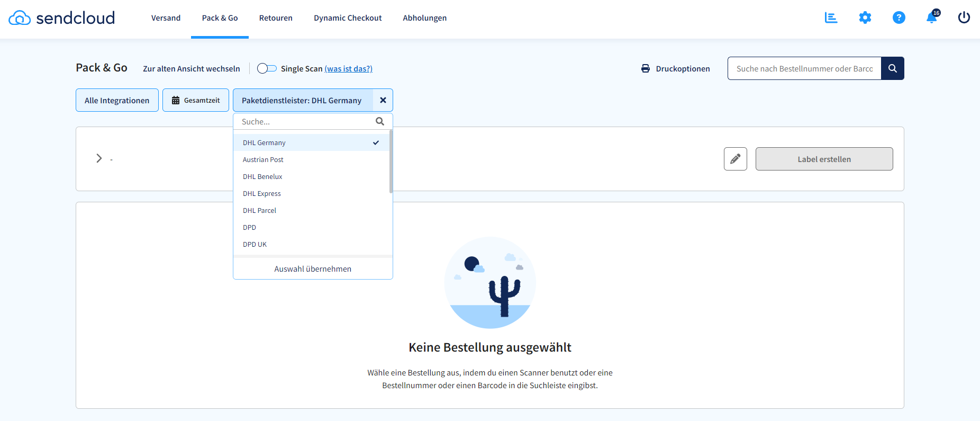The height and width of the screenshot is (421, 980).
Task: Open the Abholungen tab
Action: (x=424, y=18)
